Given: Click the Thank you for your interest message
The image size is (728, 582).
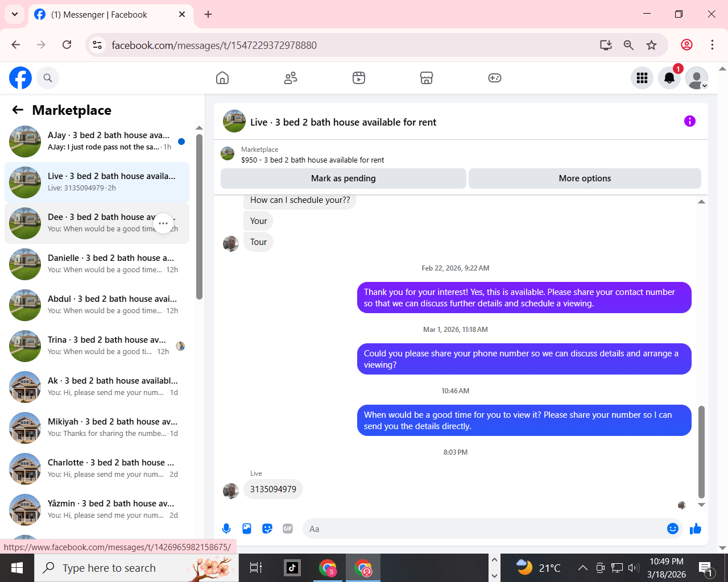Looking at the screenshot, I should [x=524, y=298].
